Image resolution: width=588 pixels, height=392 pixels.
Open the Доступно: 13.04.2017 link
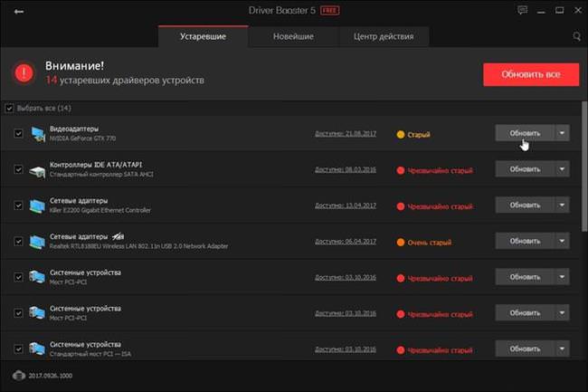346,206
